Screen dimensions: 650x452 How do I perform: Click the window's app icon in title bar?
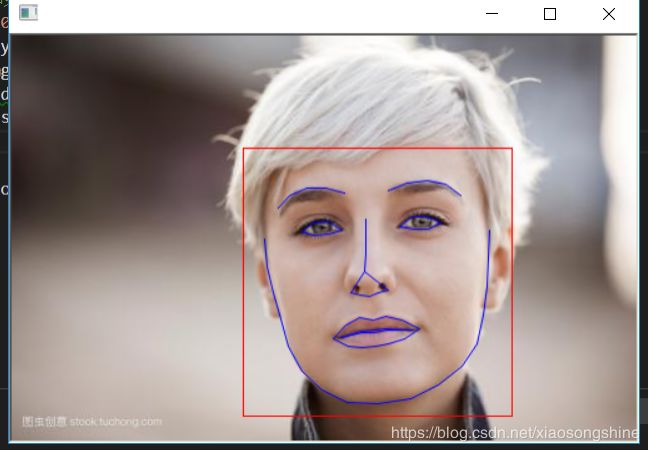point(28,12)
